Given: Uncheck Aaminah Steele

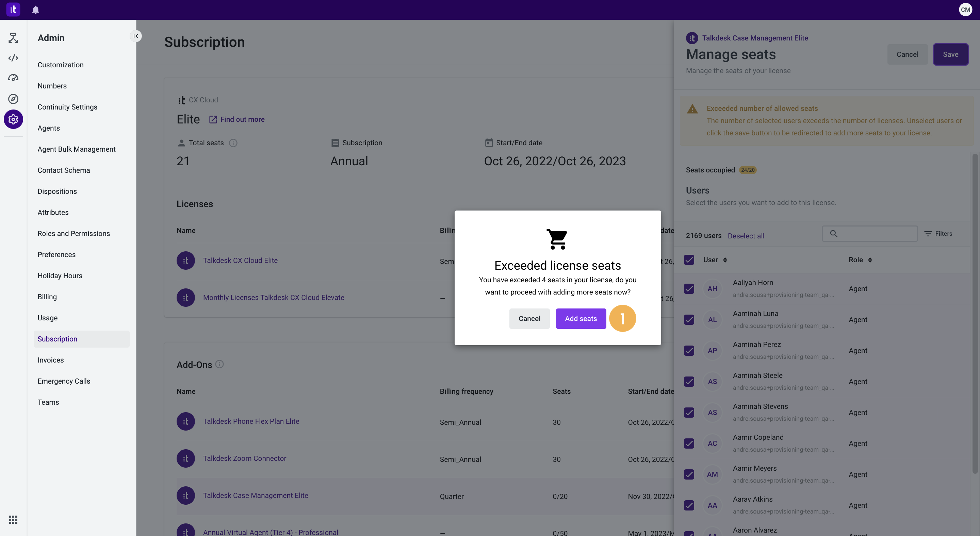Looking at the screenshot, I should point(689,382).
